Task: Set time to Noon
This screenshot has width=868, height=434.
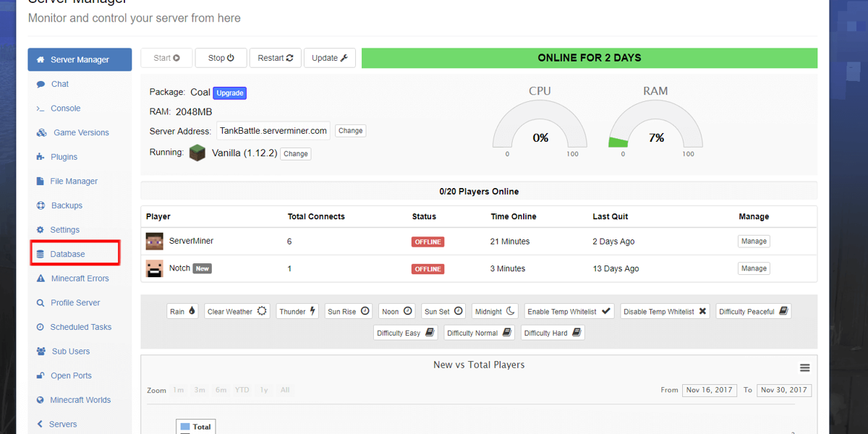Action: coord(397,311)
